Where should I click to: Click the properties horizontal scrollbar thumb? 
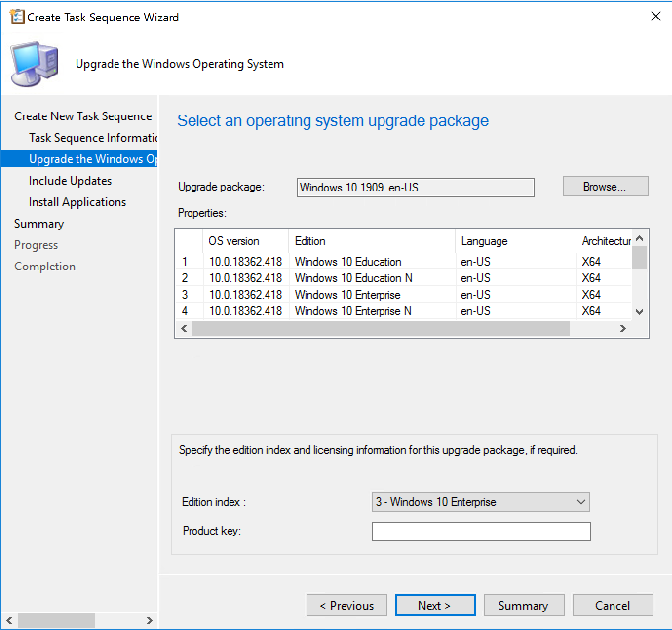(381, 328)
